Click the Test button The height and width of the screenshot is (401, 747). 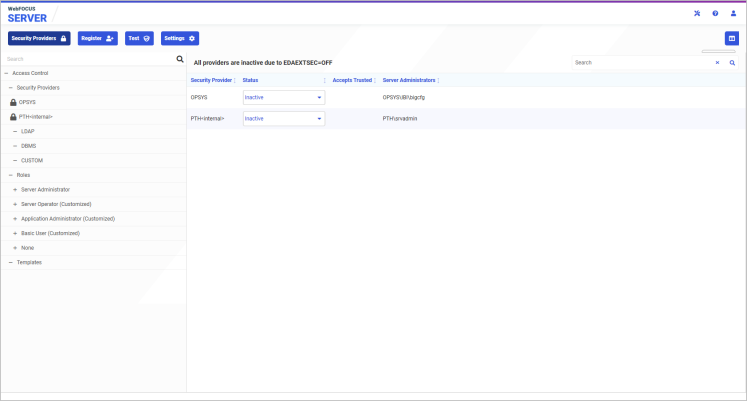point(139,39)
